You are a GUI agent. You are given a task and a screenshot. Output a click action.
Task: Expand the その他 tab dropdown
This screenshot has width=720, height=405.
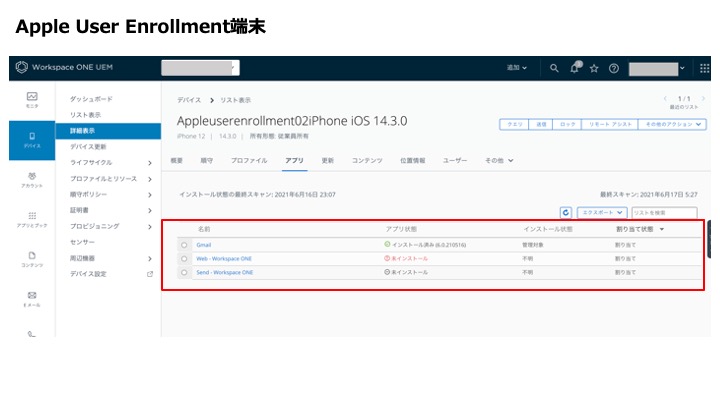click(x=499, y=161)
